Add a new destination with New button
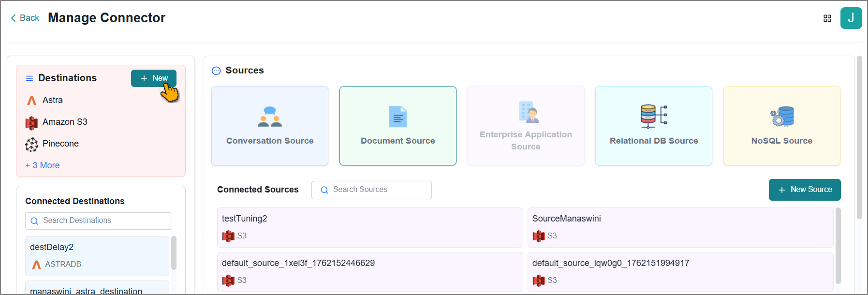Screen dimensions: 868x295 click(154, 78)
